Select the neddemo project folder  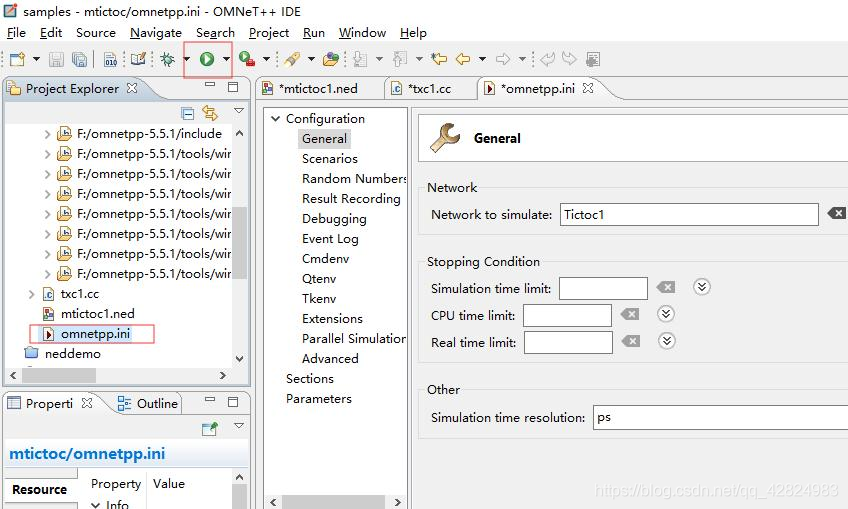point(72,354)
